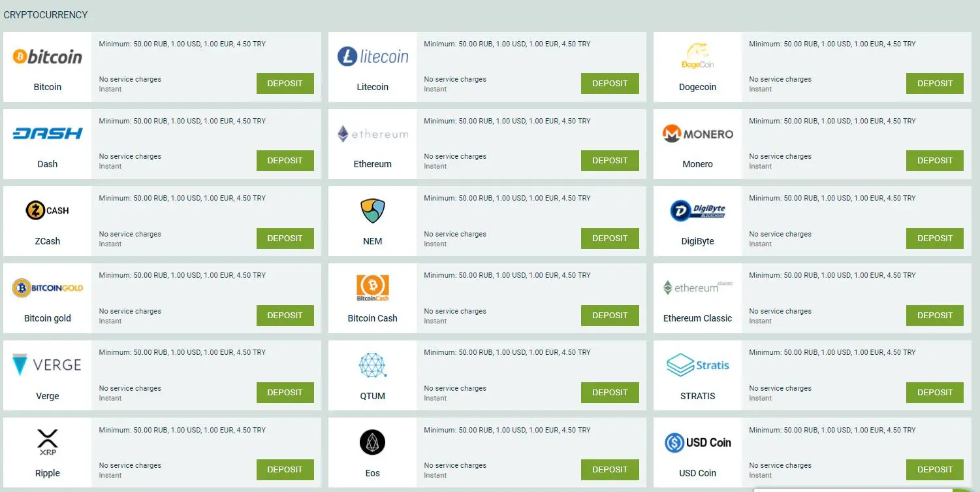Image resolution: width=980 pixels, height=492 pixels.
Task: Click the minimum amount text for Bitcoin
Action: click(182, 44)
